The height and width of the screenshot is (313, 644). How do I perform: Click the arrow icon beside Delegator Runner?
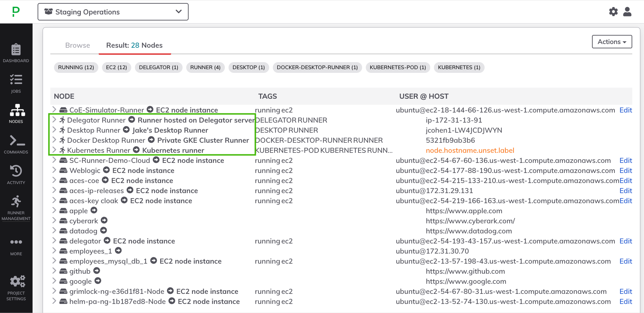(x=132, y=120)
